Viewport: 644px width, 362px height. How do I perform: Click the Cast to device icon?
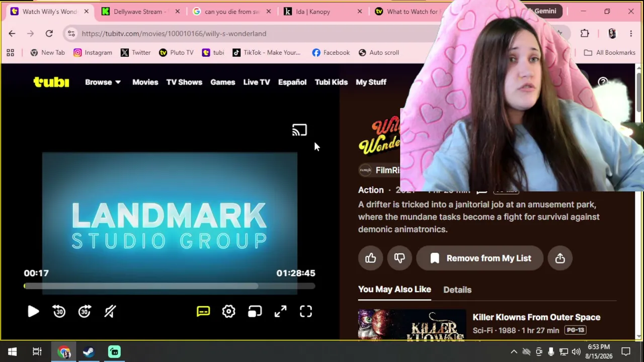point(299,130)
